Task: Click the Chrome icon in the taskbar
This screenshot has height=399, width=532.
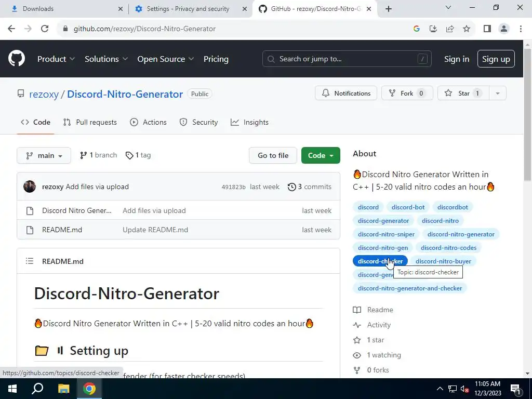Action: (89, 389)
